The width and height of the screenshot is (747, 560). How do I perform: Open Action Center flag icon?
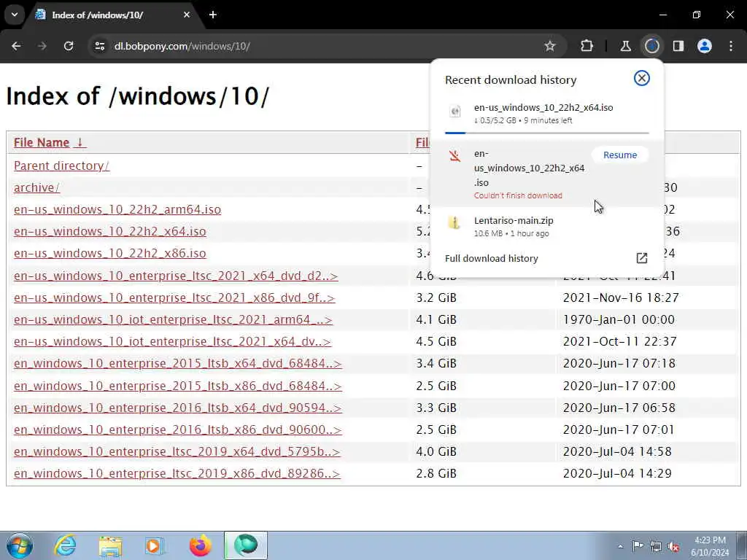[x=638, y=546]
